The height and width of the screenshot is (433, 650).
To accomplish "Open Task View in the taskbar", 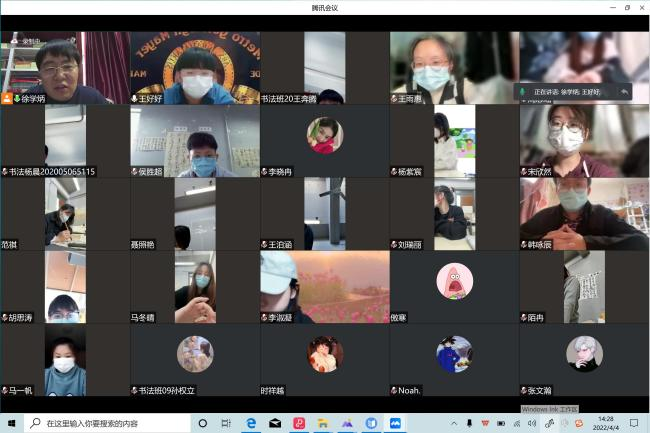I will coord(226,423).
